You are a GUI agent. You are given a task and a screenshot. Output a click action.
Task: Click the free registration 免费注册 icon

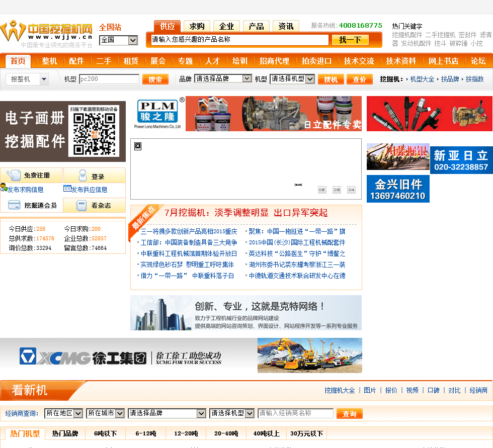(x=13, y=175)
